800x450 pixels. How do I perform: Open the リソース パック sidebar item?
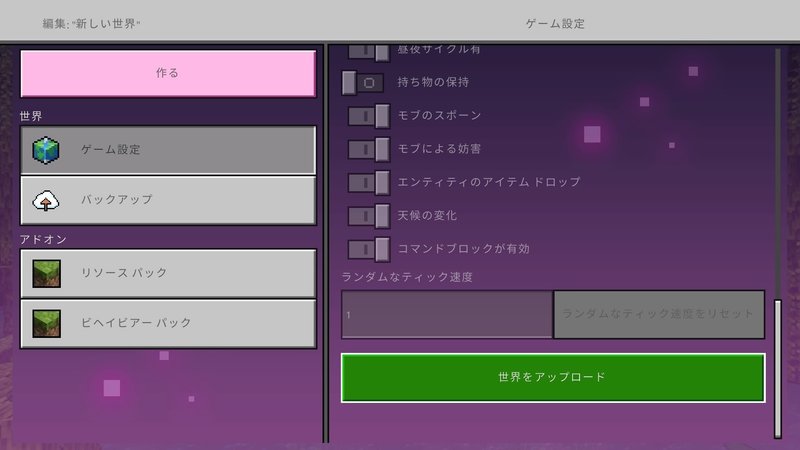coord(168,273)
